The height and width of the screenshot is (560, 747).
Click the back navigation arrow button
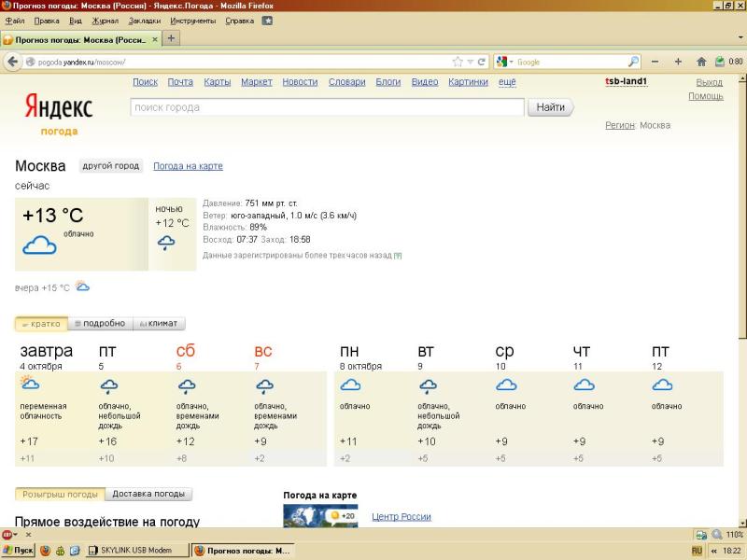coord(13,62)
